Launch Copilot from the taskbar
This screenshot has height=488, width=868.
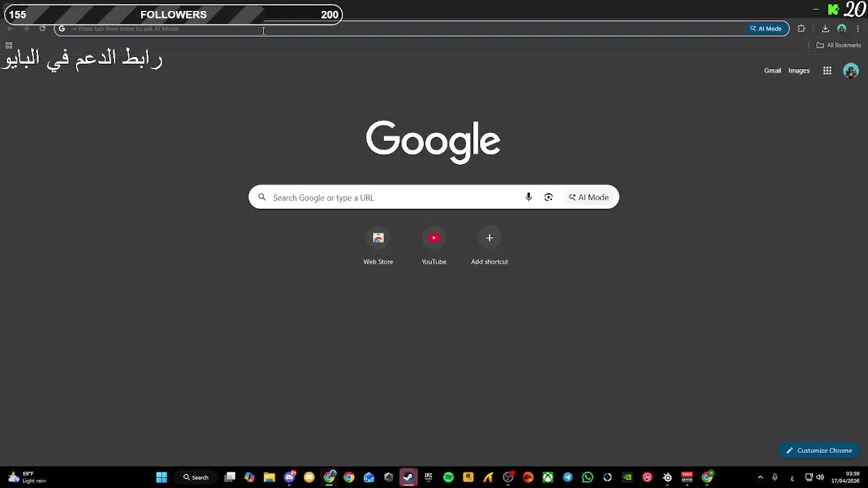[250, 477]
